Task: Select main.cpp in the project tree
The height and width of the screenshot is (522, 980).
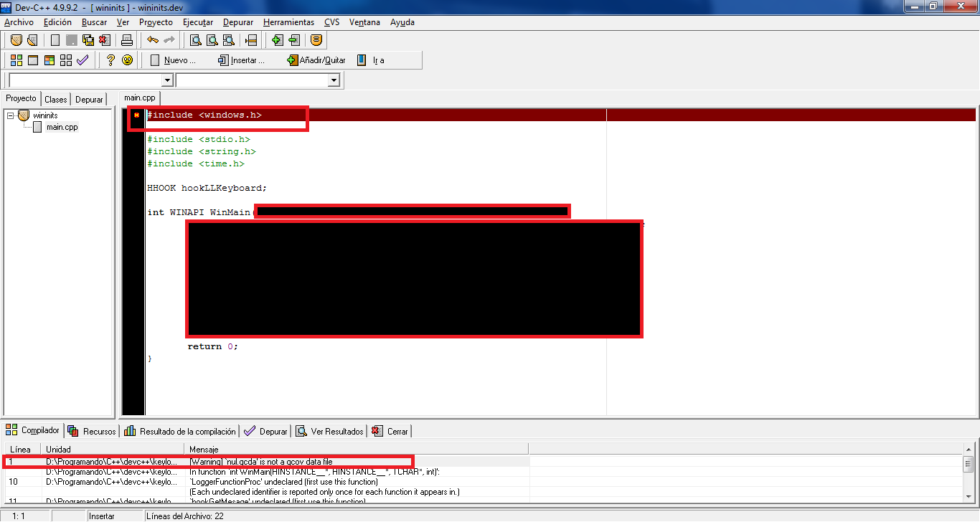Action: [x=62, y=128]
